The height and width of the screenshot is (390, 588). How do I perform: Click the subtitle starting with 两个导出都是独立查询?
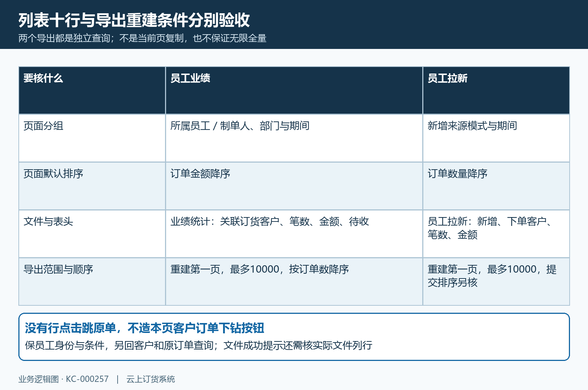click(143, 38)
